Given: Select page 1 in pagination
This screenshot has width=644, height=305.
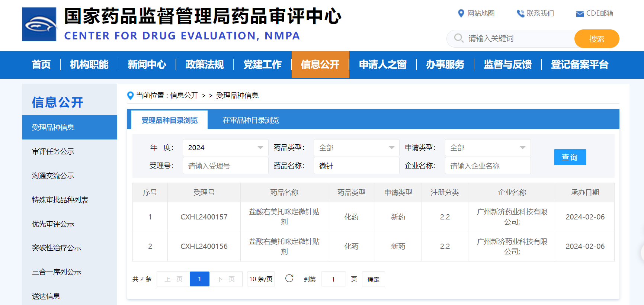Looking at the screenshot, I should pyautogui.click(x=199, y=279).
